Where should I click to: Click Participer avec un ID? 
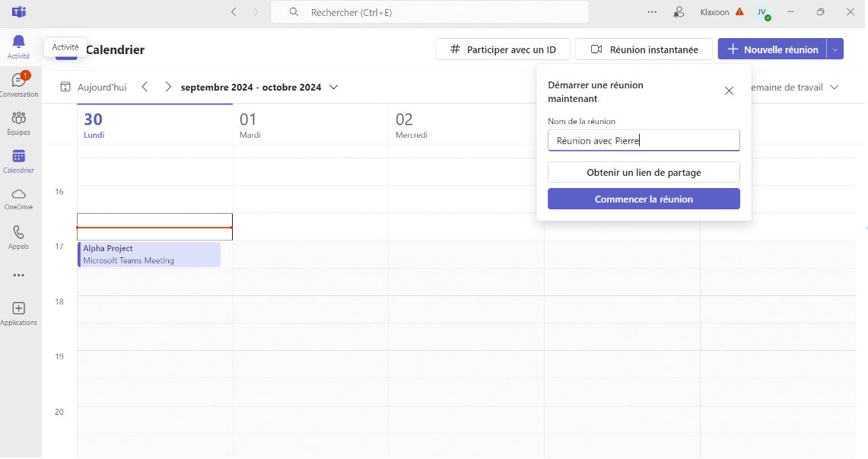tap(503, 49)
